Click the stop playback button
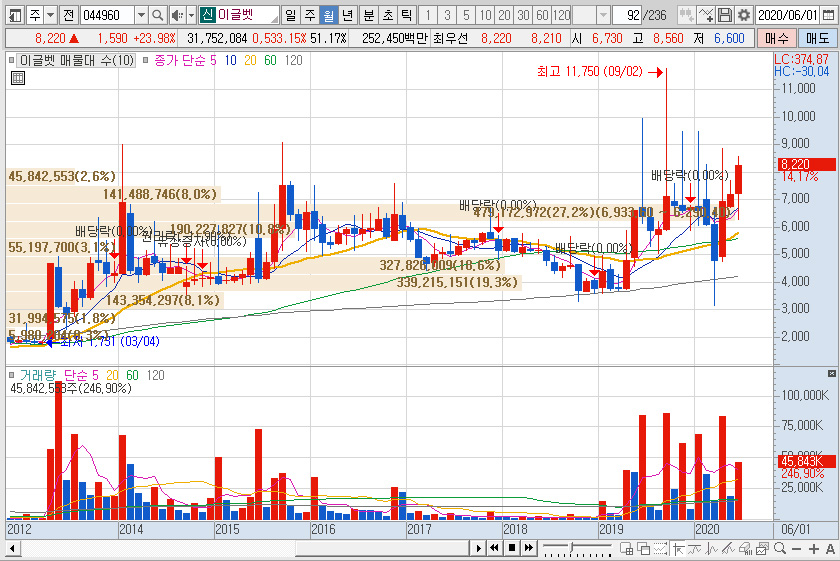 pyautogui.click(x=512, y=548)
